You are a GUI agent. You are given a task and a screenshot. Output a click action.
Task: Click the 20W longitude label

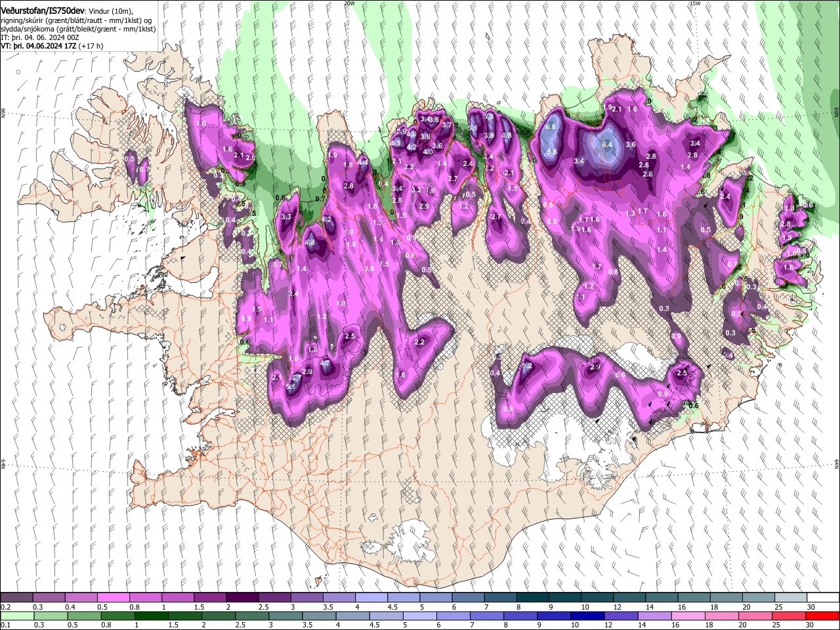pyautogui.click(x=349, y=3)
